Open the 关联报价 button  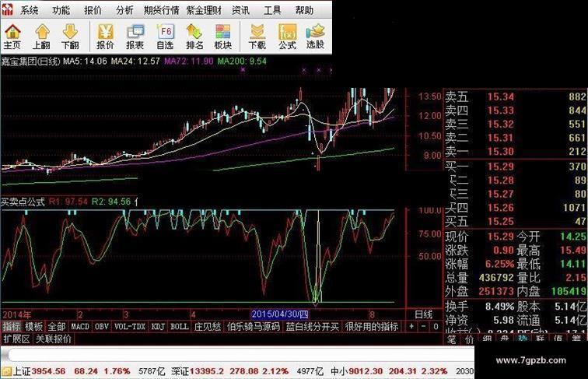(53, 339)
